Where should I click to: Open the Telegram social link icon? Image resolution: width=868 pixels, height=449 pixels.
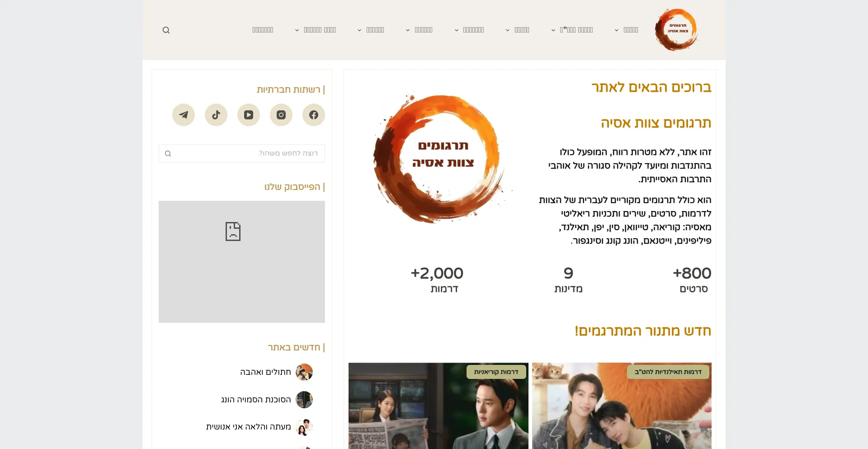[184, 115]
